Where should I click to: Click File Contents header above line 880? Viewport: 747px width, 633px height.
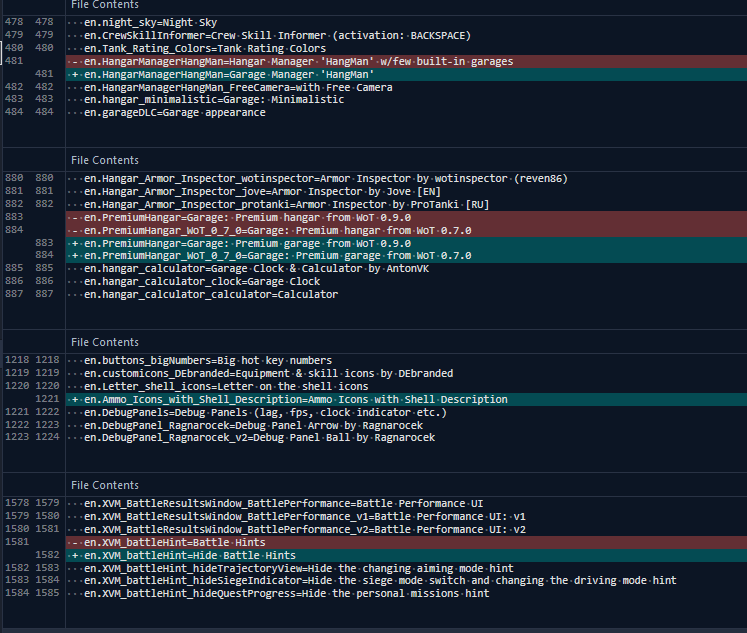105,161
